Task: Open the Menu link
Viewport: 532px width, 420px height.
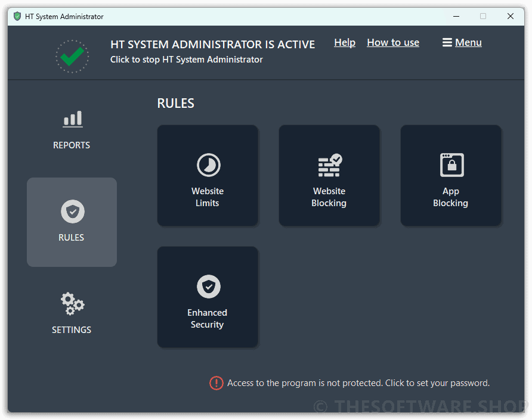Action: coord(468,42)
